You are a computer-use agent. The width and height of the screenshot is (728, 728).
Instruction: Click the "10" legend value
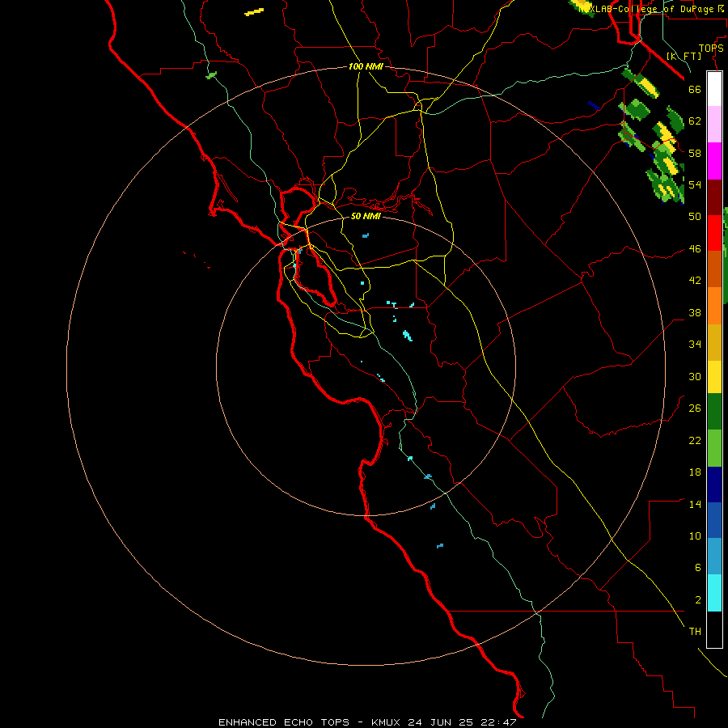click(695, 535)
